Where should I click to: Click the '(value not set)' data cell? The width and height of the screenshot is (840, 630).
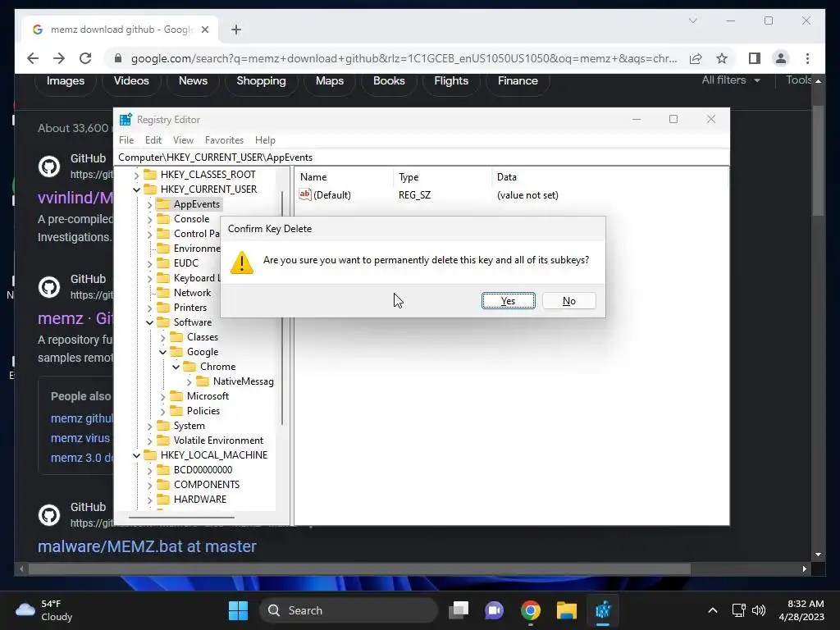527,195
